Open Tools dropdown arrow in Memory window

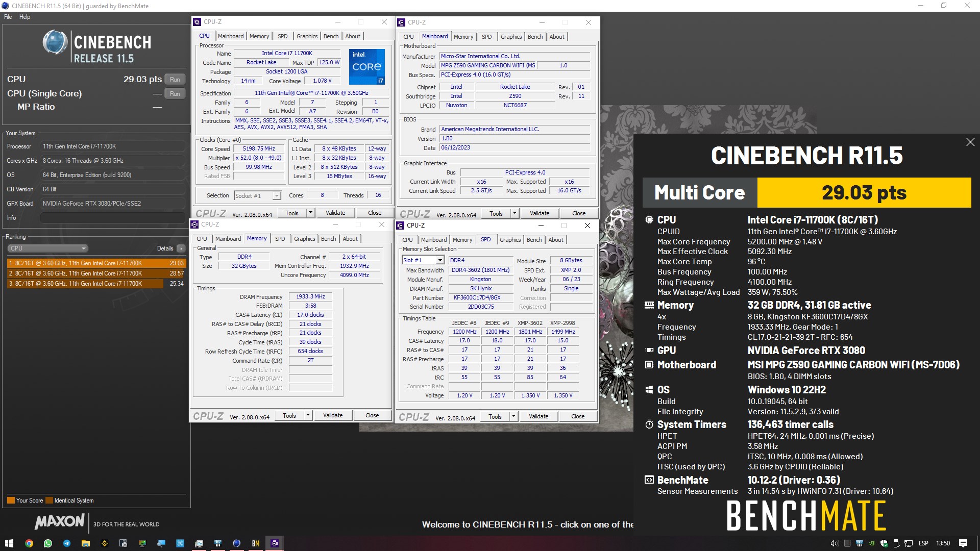[x=308, y=415]
